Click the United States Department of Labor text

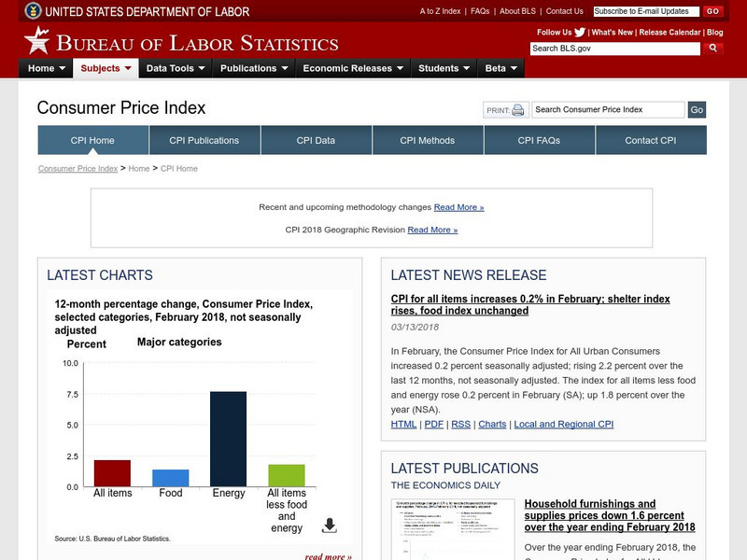148,12
